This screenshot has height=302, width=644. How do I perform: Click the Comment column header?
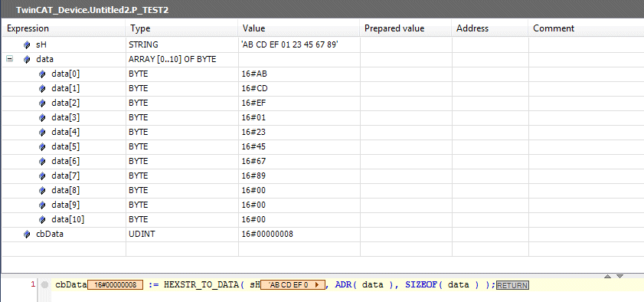tap(586, 28)
